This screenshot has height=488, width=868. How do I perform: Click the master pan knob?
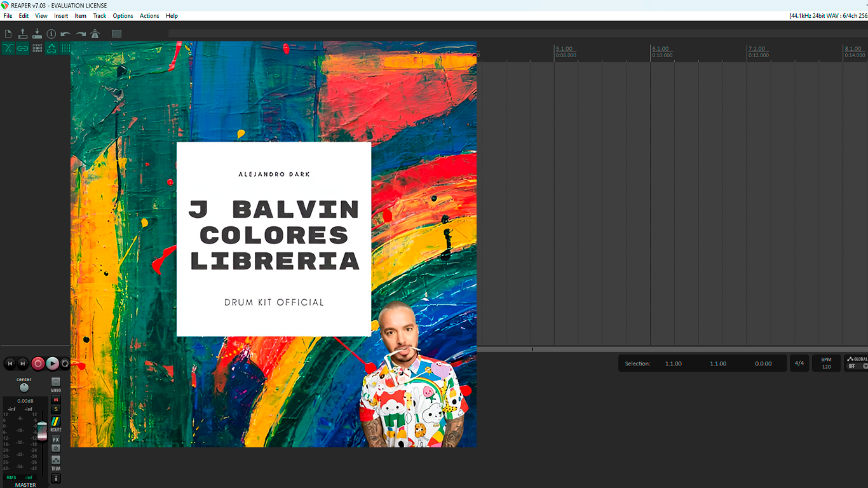24,388
